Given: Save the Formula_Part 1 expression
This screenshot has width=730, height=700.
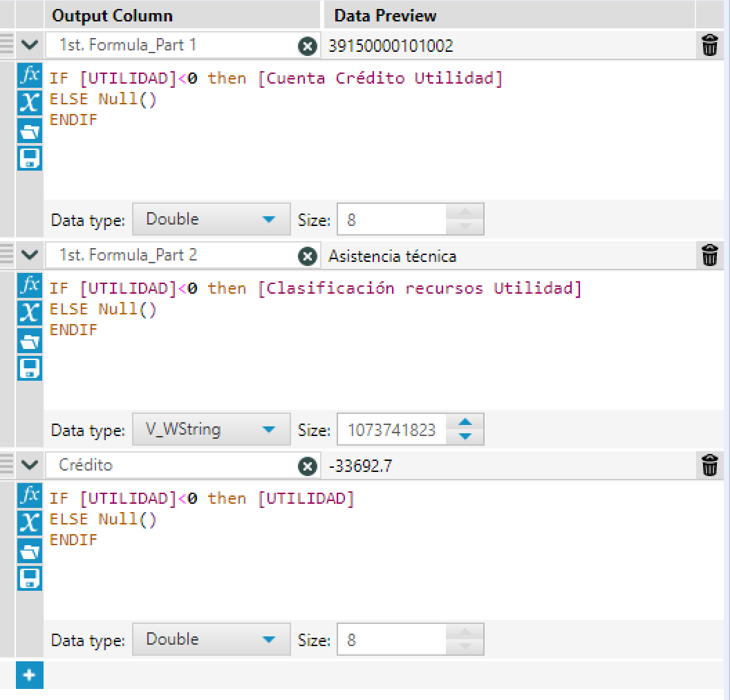Looking at the screenshot, I should point(29,158).
